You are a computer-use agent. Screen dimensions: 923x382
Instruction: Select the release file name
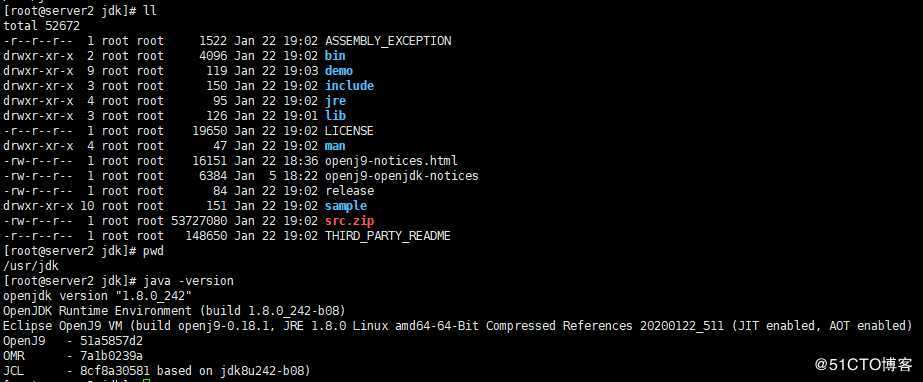(x=350, y=191)
